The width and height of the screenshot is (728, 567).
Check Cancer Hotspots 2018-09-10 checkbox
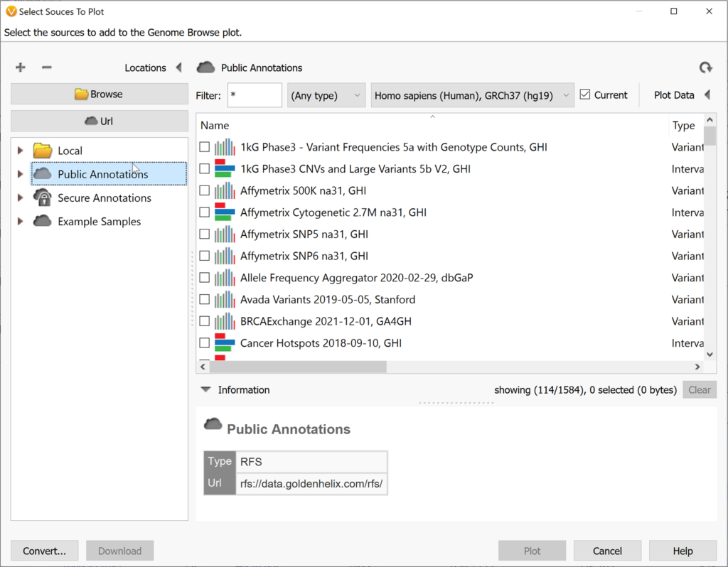[205, 343]
